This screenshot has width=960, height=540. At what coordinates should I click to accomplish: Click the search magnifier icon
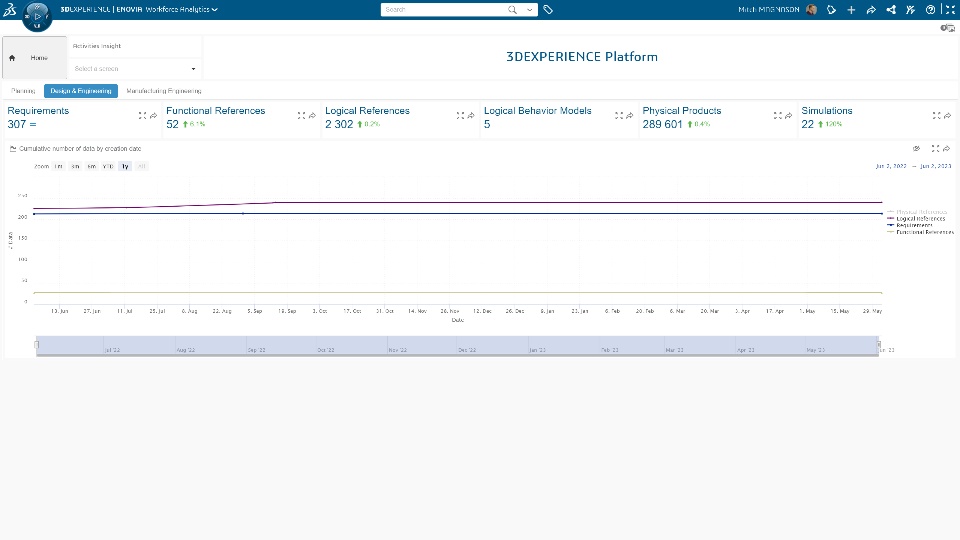(x=512, y=10)
